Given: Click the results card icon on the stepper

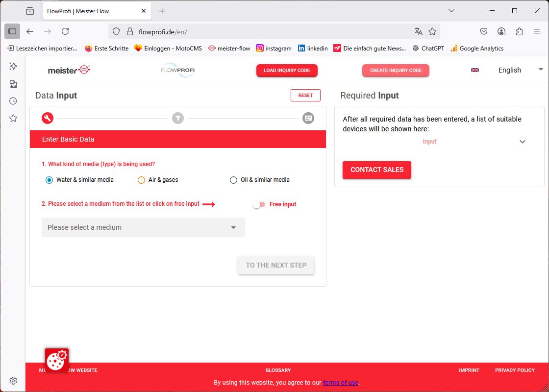Looking at the screenshot, I should coord(308,118).
